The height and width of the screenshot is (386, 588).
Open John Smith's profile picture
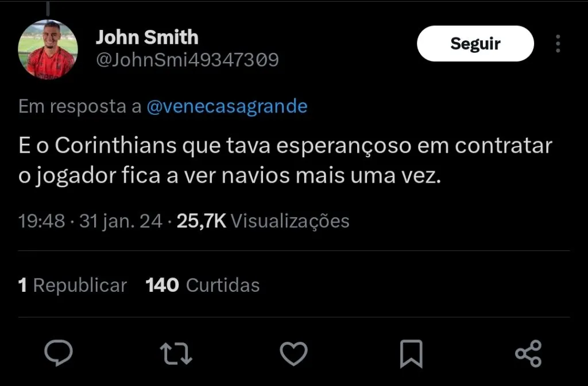coord(48,49)
